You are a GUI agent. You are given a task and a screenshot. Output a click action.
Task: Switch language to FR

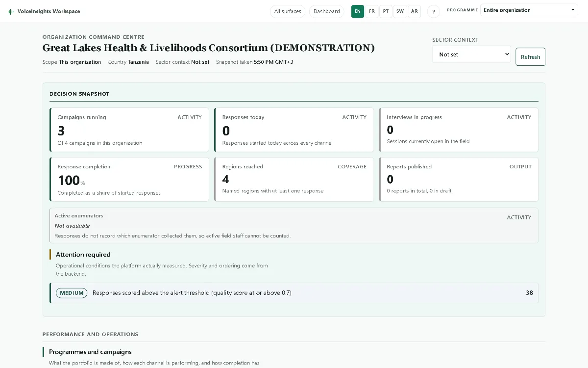[372, 11]
